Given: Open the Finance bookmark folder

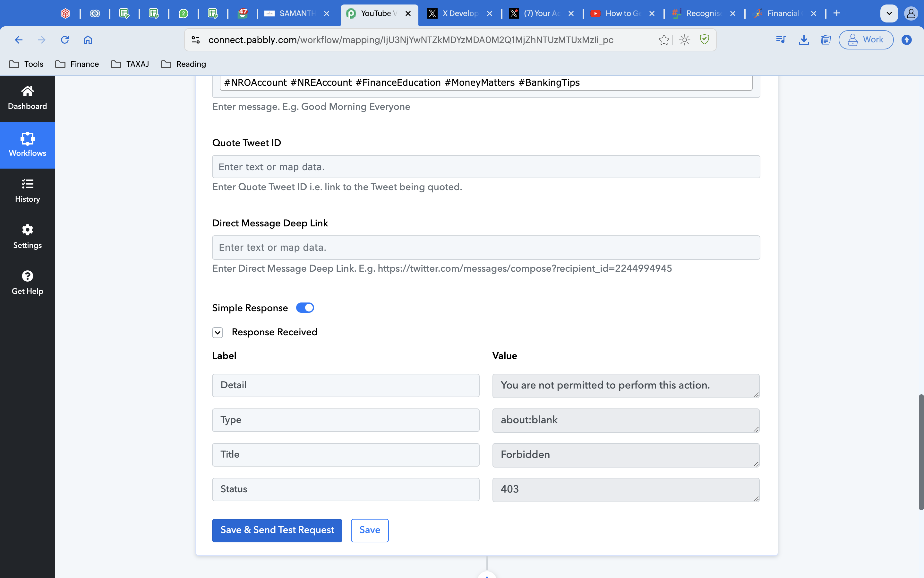Looking at the screenshot, I should coord(77,64).
